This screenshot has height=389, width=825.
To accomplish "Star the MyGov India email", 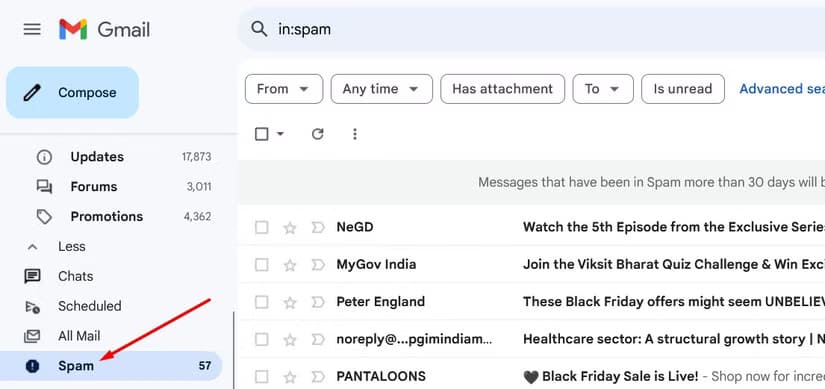I will click(290, 265).
